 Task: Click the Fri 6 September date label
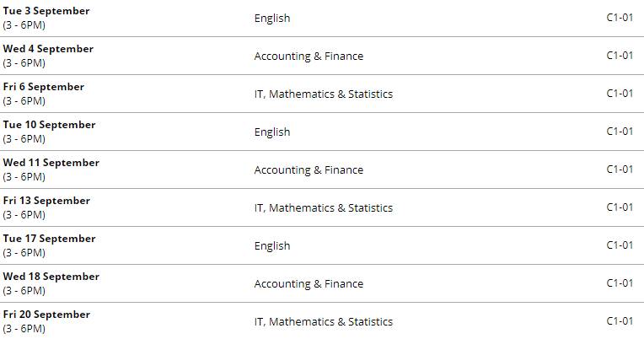[44, 87]
